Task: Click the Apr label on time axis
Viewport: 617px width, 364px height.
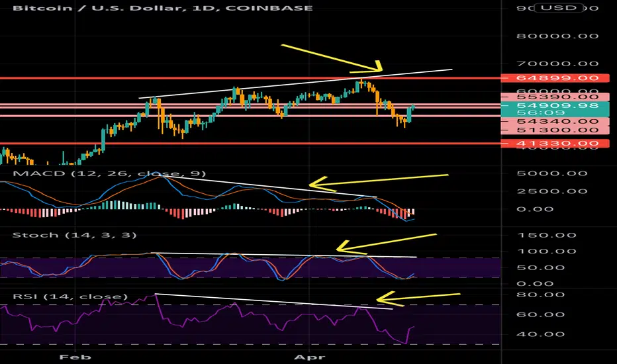Action: pyautogui.click(x=310, y=357)
